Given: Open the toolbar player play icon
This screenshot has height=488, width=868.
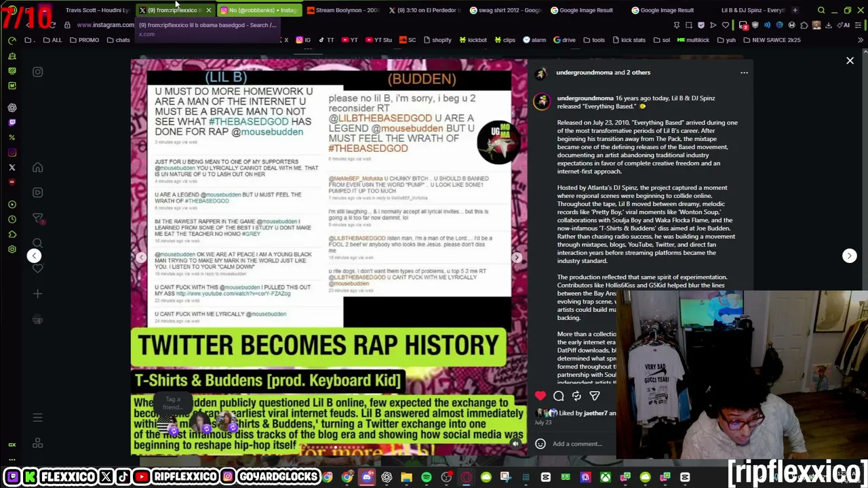Looking at the screenshot, I should [x=713, y=25].
